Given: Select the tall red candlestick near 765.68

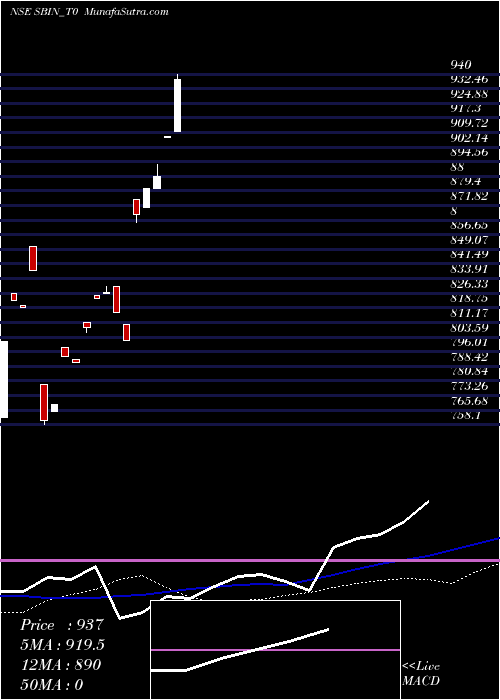Looking at the screenshot, I should tap(44, 403).
